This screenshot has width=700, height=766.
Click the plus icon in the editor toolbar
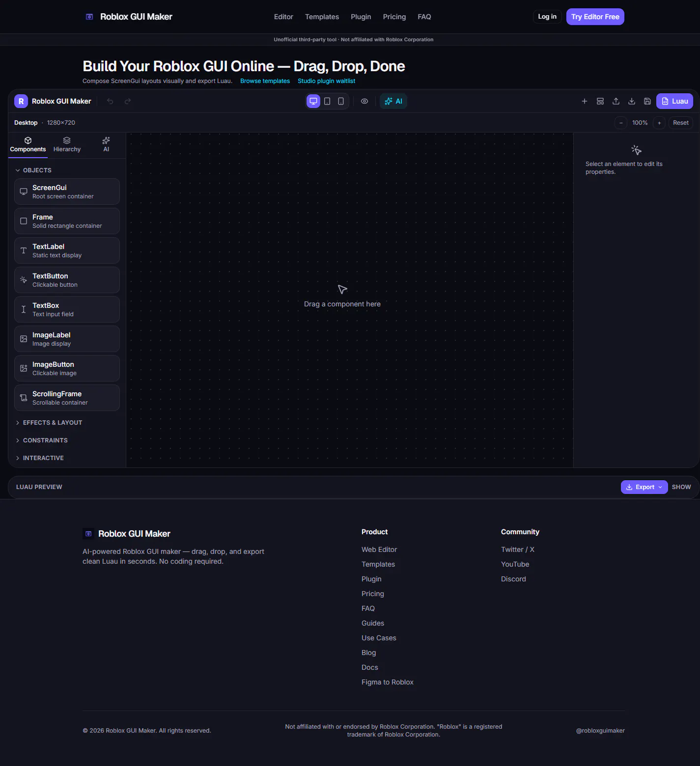[585, 101]
